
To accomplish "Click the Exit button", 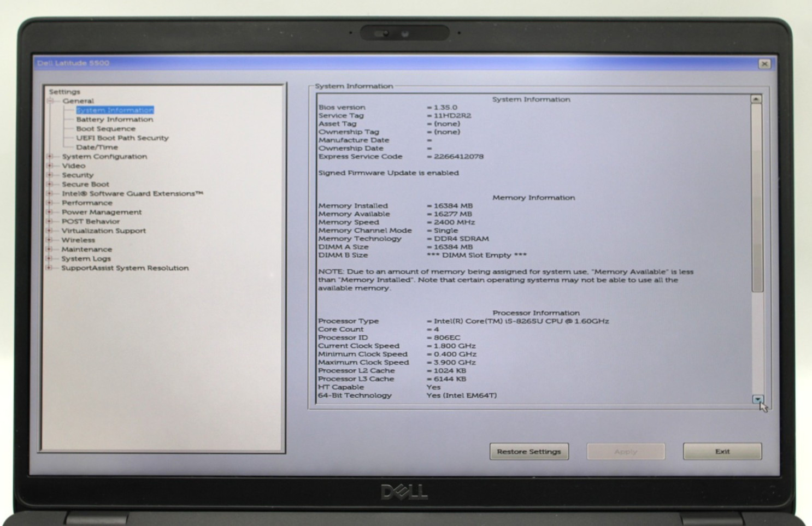I will click(x=722, y=452).
